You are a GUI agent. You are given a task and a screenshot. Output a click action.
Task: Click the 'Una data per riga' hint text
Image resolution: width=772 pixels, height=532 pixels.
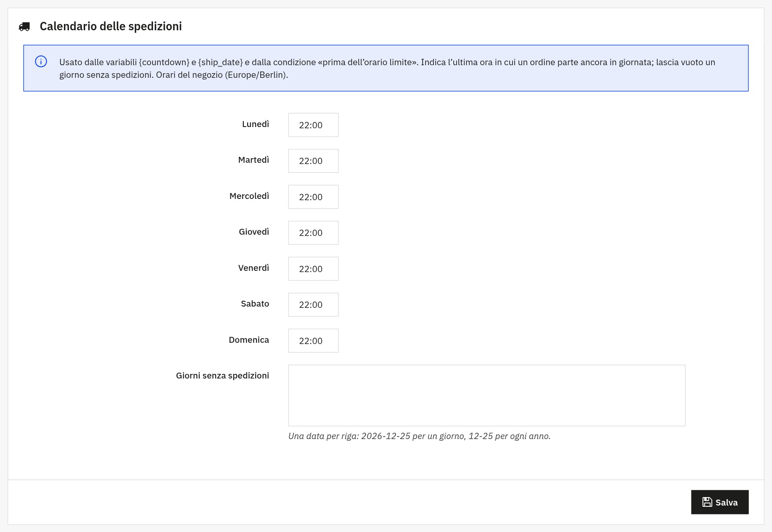419,436
